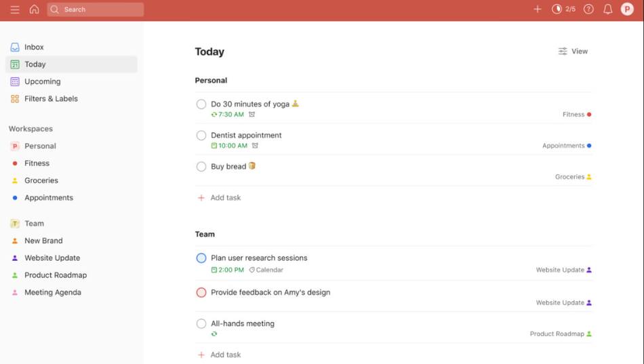Click the red Fitness project dot

(15, 163)
